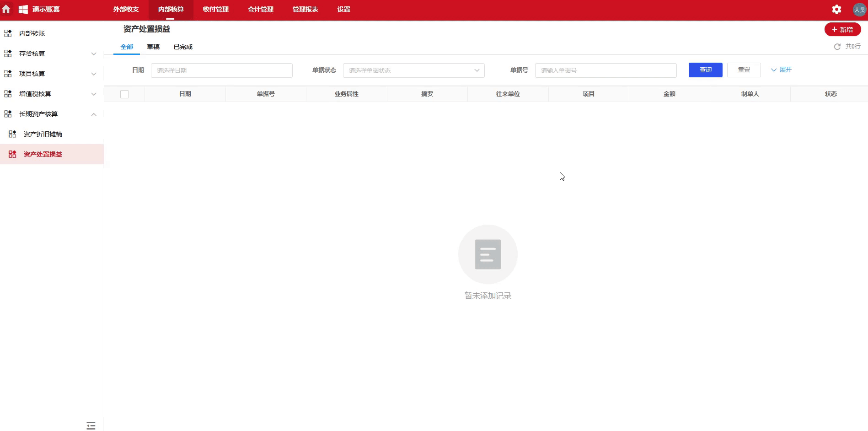This screenshot has width=868, height=431.
Task: Open the settings gear icon
Action: (x=837, y=9)
